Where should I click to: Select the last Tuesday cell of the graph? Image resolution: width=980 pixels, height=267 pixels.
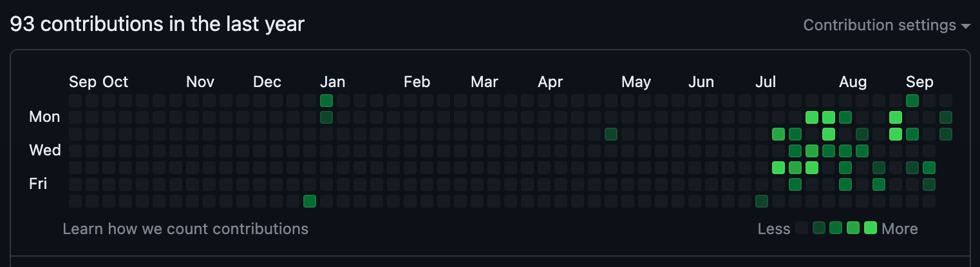[946, 134]
